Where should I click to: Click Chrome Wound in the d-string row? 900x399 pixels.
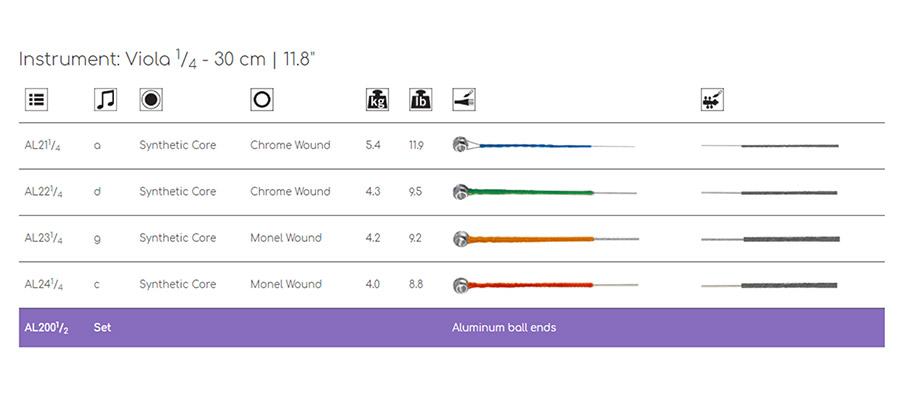(x=290, y=192)
